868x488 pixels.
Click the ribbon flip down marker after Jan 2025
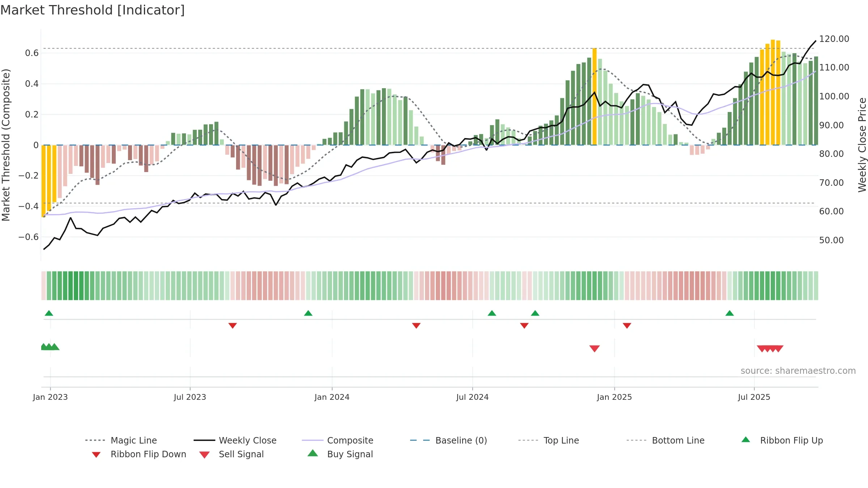(x=627, y=326)
